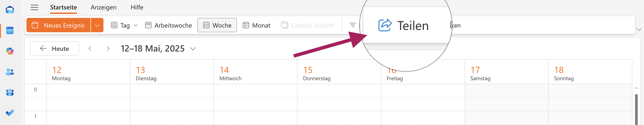Click the Teilen share button

point(403,26)
